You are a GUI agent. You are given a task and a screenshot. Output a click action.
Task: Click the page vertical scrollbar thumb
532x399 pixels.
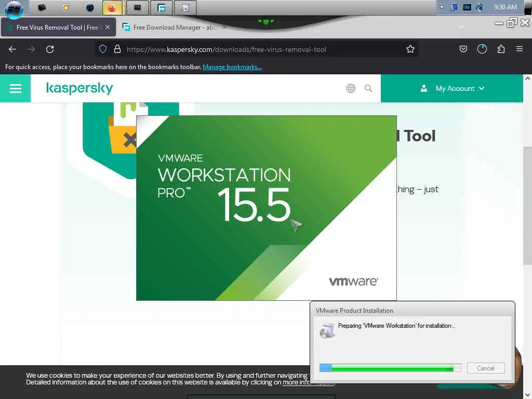point(527,206)
